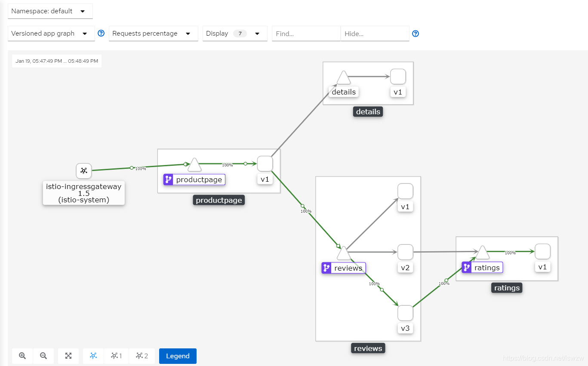Click the istio-ingressgateway node label
The image size is (588, 366).
pos(84,193)
